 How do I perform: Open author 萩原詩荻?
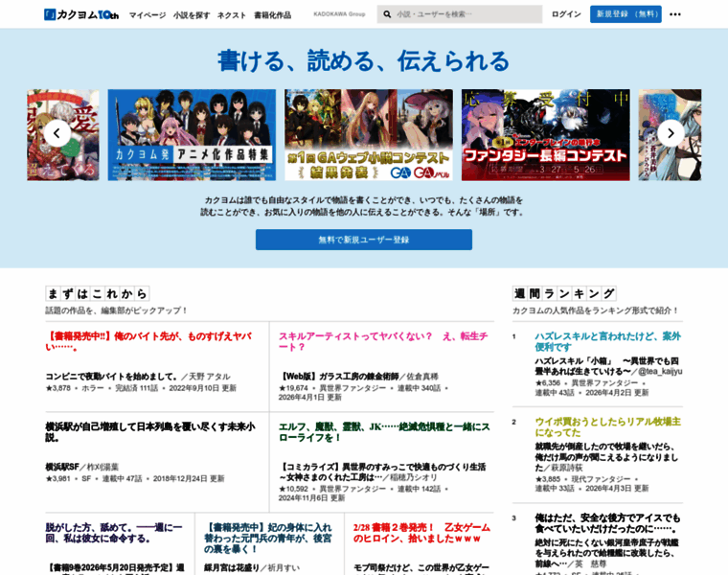[566, 468]
